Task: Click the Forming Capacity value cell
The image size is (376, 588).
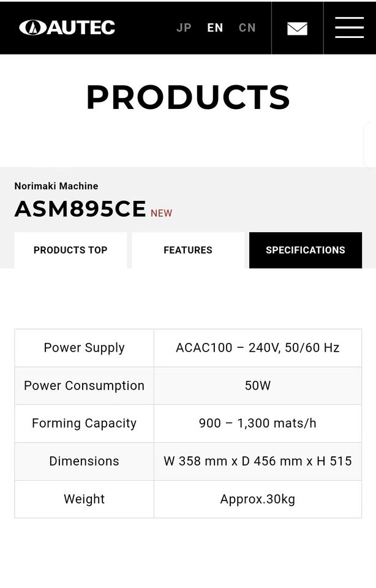Action: tap(258, 423)
